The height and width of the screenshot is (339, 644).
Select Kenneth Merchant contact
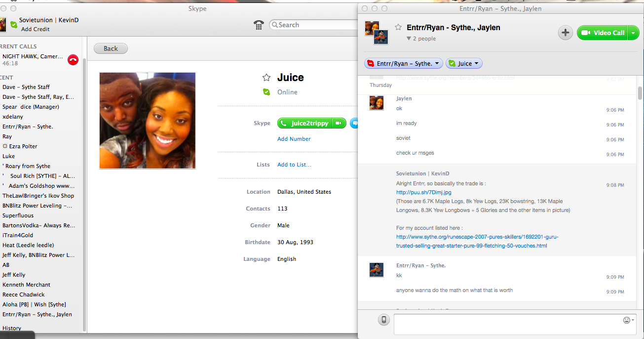click(27, 285)
